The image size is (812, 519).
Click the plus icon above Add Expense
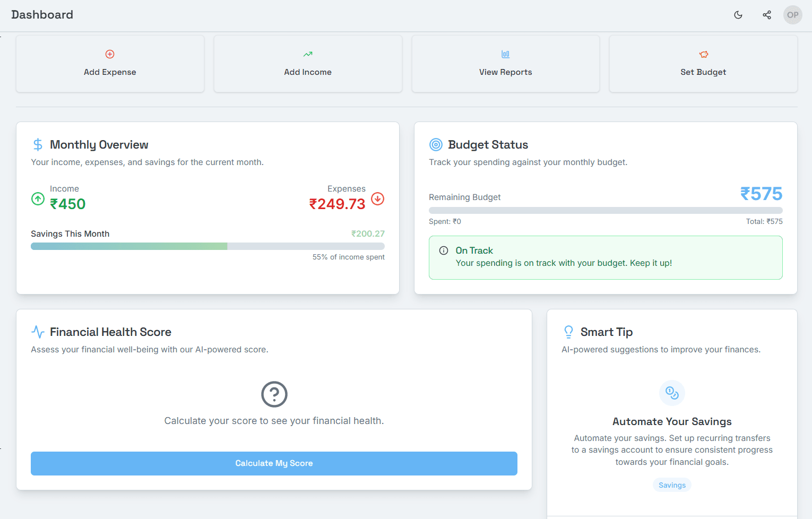click(110, 54)
